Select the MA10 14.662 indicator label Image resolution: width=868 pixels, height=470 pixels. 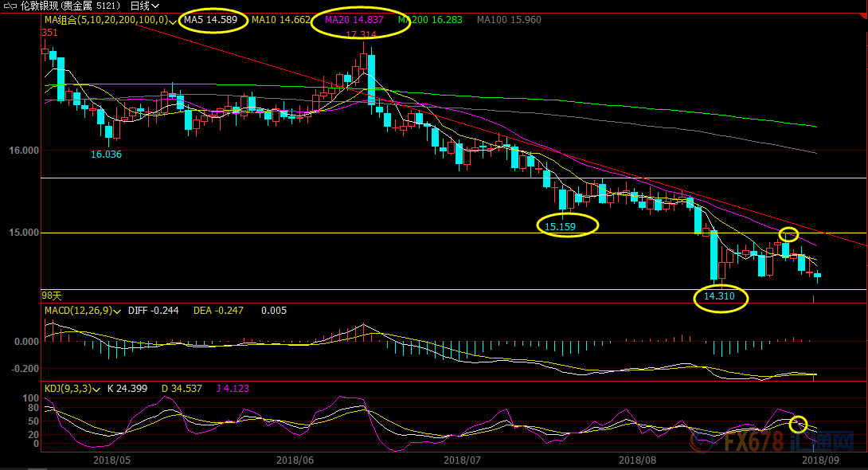(278, 20)
